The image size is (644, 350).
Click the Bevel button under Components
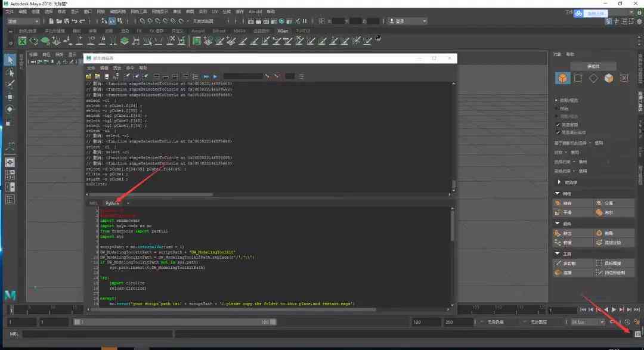point(614,233)
